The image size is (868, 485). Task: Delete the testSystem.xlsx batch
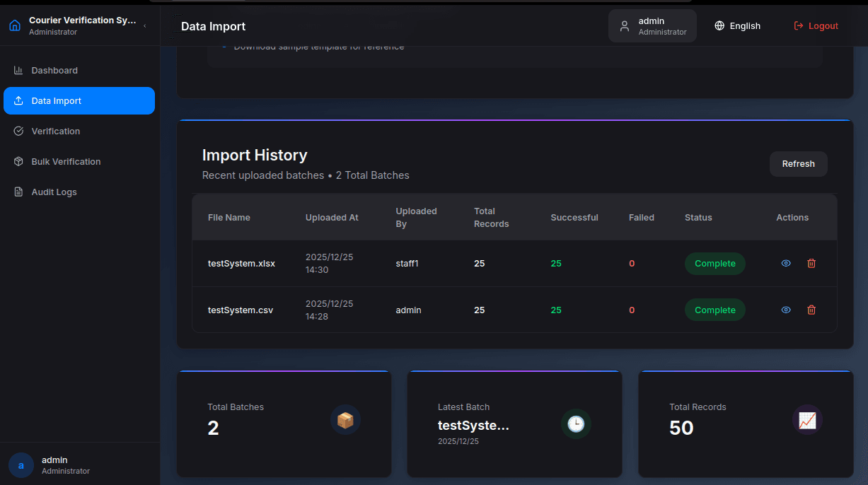coord(811,264)
